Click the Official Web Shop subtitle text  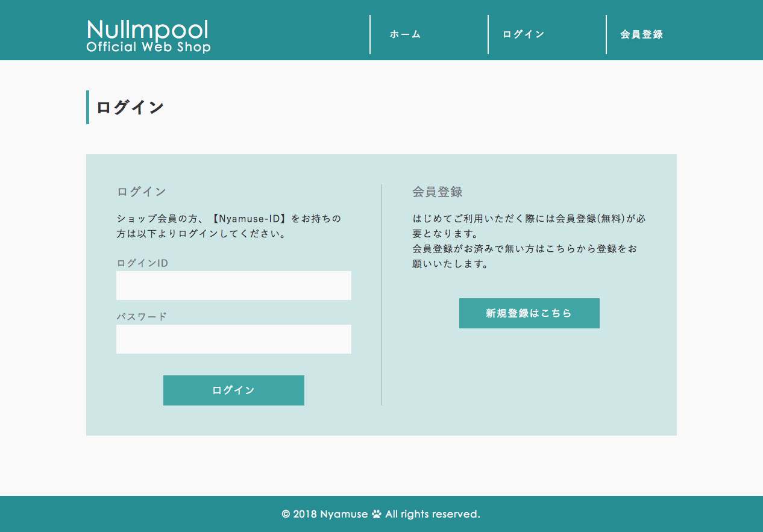(148, 47)
